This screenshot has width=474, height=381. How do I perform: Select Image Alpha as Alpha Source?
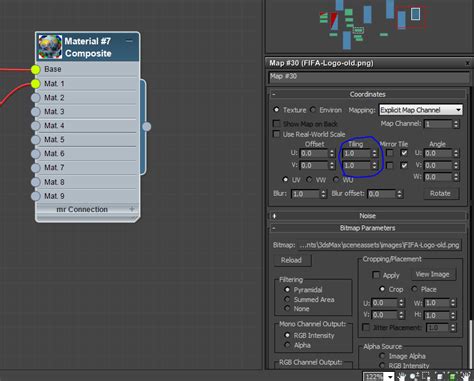382,356
